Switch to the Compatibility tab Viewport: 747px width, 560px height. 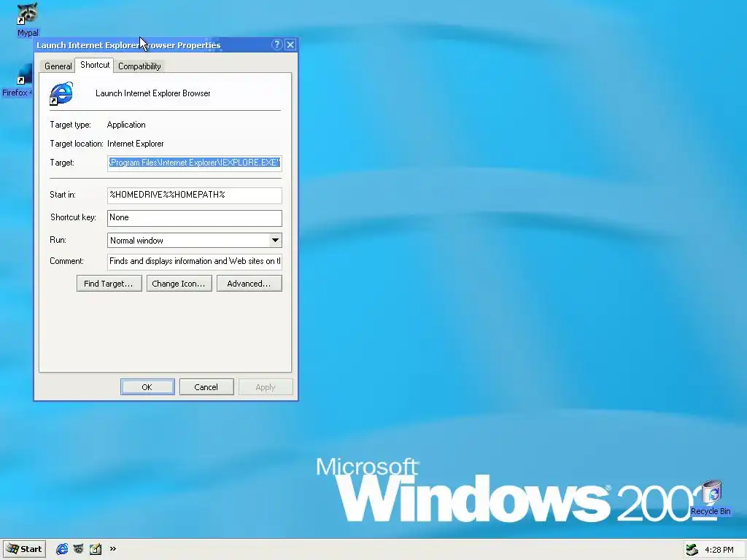point(139,66)
